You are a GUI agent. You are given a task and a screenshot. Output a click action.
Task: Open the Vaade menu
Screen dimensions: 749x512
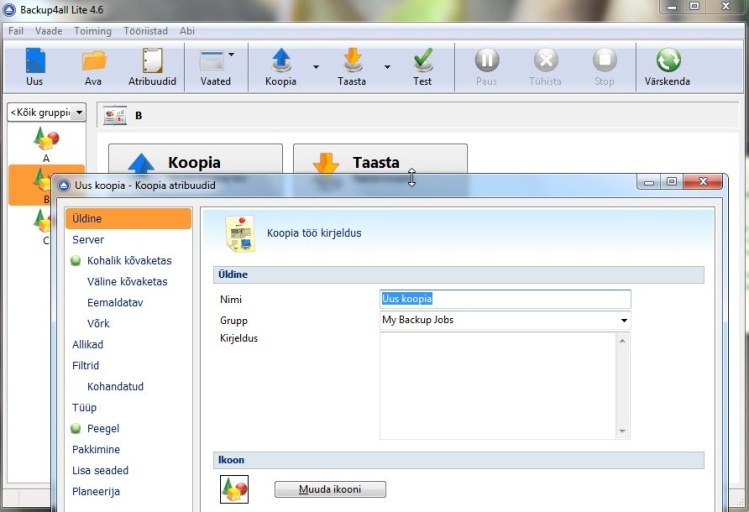(x=49, y=31)
